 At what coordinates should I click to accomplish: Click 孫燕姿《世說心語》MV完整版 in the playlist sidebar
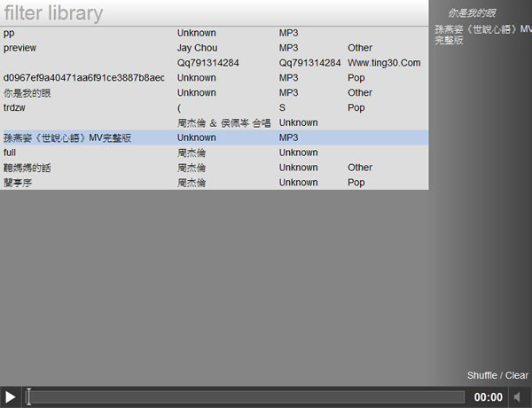[481, 35]
